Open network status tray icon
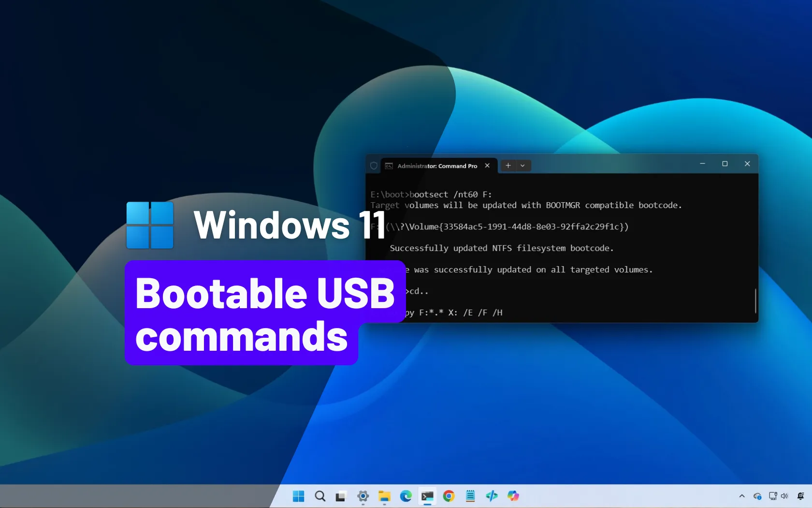 pos(773,496)
